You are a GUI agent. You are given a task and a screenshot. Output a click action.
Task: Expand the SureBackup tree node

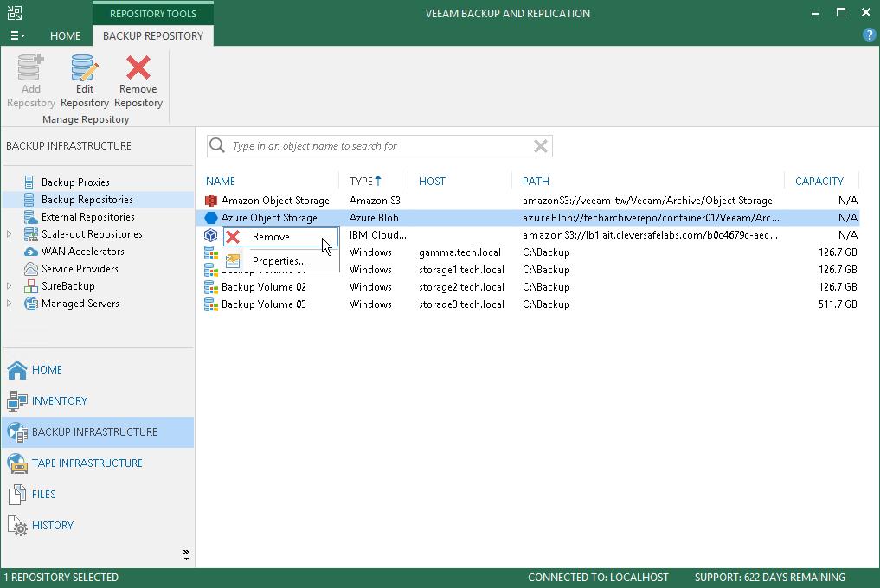[9, 286]
